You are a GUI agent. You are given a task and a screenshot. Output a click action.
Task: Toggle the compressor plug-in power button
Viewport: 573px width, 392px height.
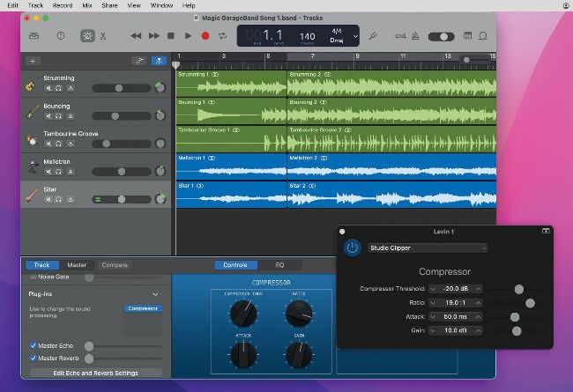pyautogui.click(x=353, y=248)
